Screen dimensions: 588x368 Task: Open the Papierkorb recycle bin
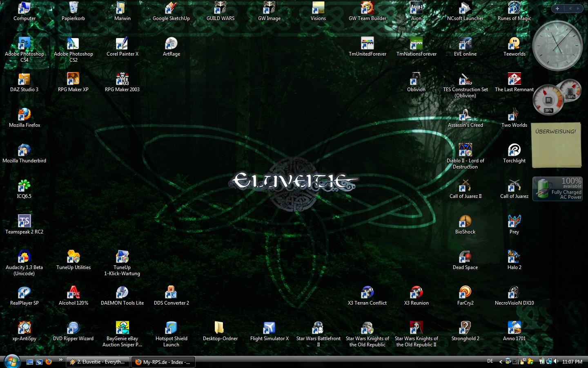[73, 11]
